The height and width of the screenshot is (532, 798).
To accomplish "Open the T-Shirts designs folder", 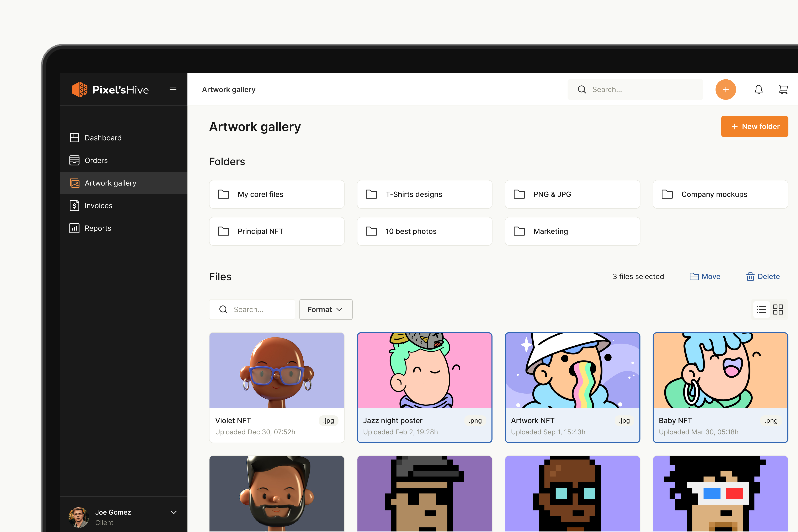I will tap(424, 195).
